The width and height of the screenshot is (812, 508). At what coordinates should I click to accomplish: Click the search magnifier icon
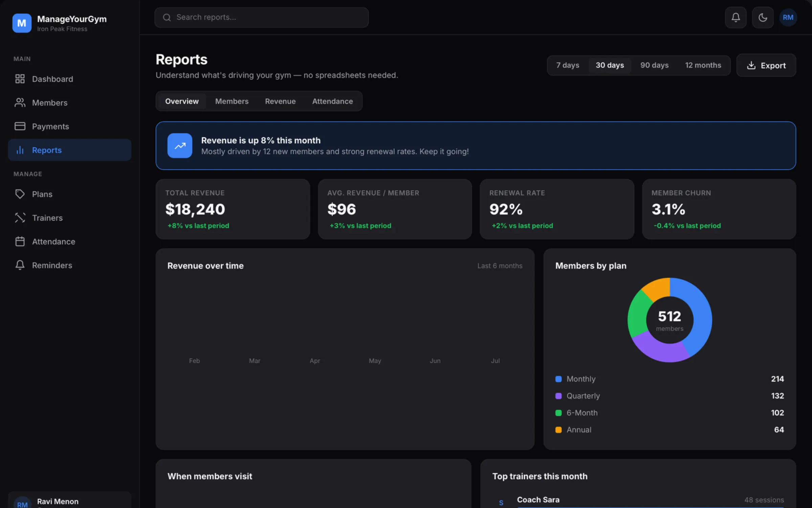[167, 17]
